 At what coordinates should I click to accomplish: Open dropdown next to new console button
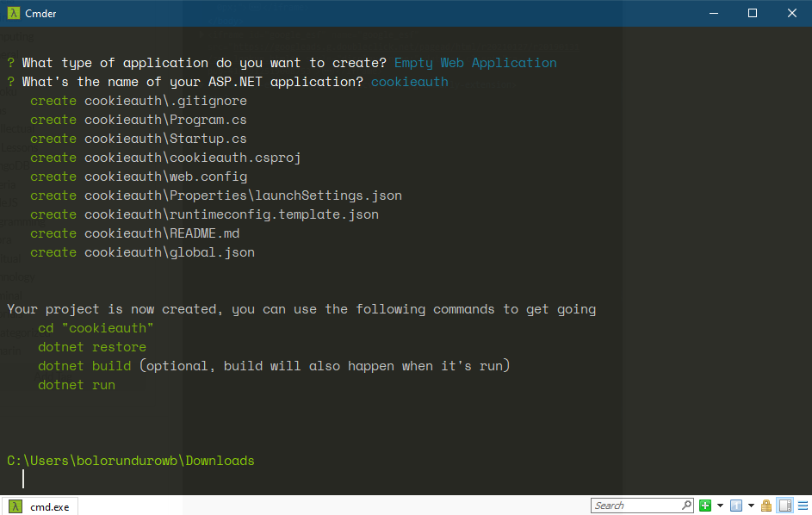(x=720, y=506)
